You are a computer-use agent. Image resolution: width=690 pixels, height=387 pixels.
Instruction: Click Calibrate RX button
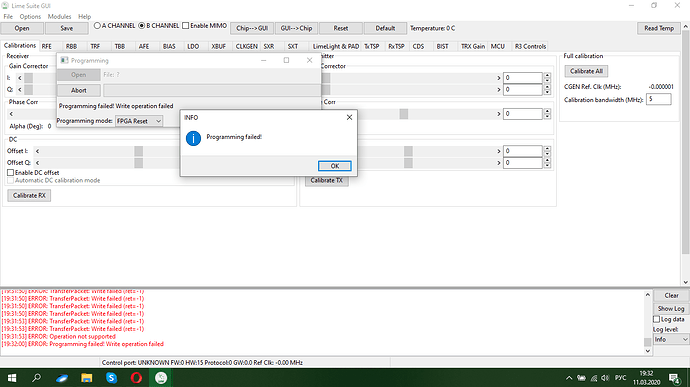point(29,195)
